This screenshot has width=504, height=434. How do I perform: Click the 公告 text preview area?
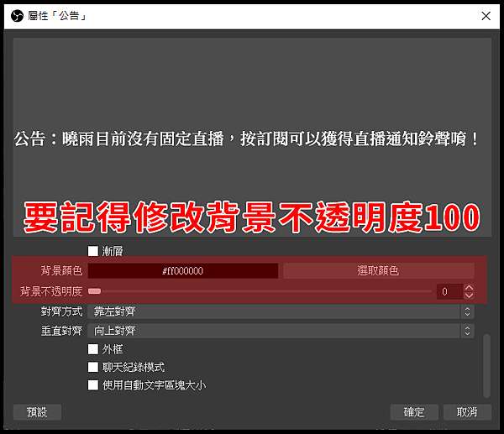(x=252, y=138)
